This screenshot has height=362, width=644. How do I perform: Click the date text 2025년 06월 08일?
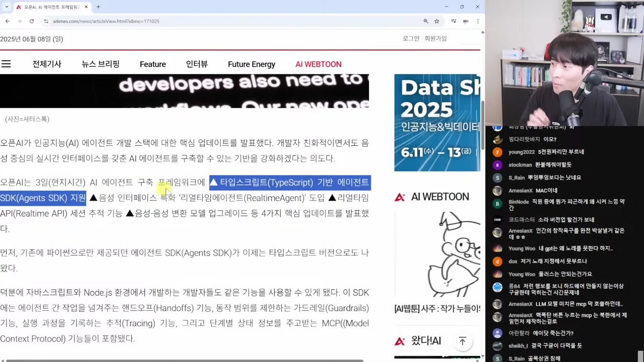click(32, 39)
